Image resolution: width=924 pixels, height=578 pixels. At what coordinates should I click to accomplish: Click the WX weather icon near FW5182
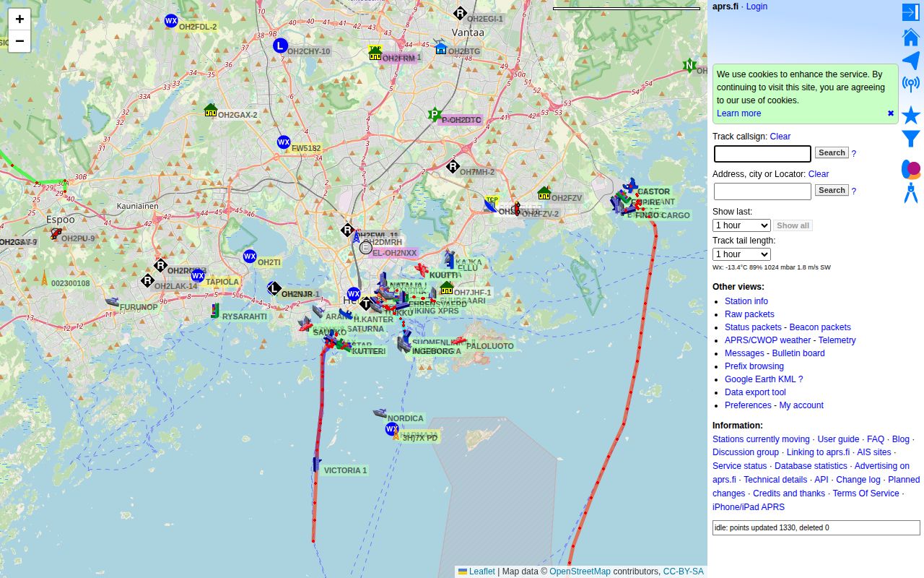284,142
